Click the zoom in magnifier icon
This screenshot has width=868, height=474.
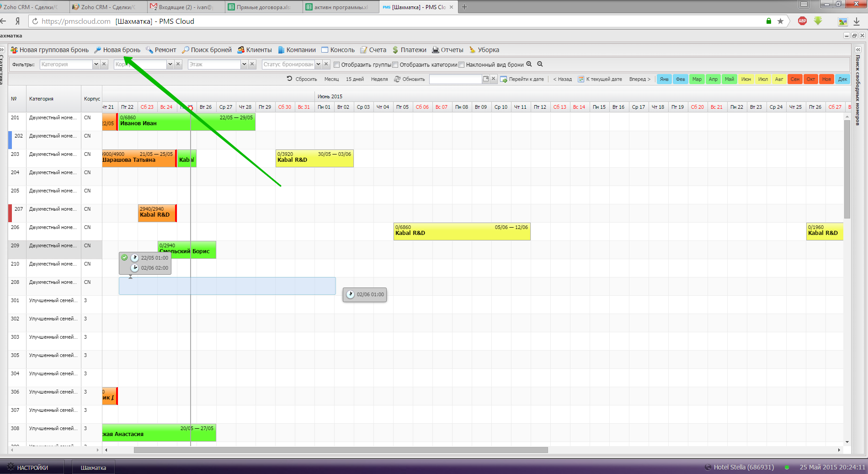tap(529, 64)
